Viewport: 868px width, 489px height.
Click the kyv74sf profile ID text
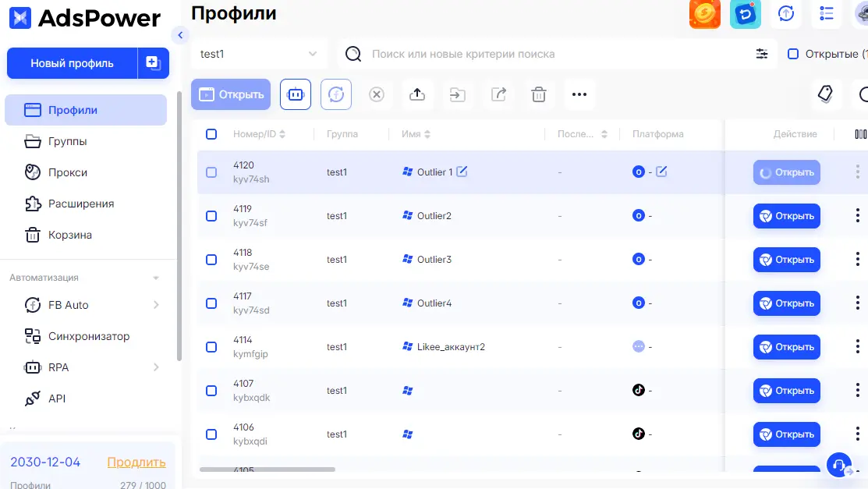tap(250, 222)
